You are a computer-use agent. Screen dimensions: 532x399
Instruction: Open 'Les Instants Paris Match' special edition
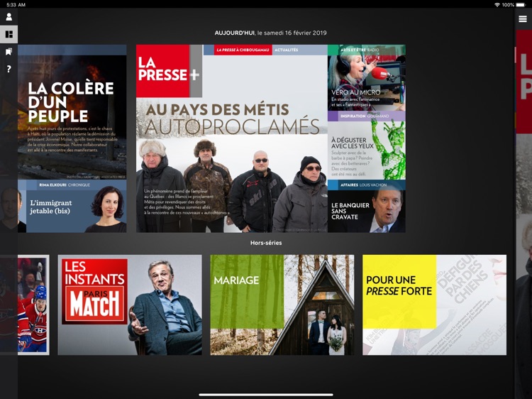130,305
